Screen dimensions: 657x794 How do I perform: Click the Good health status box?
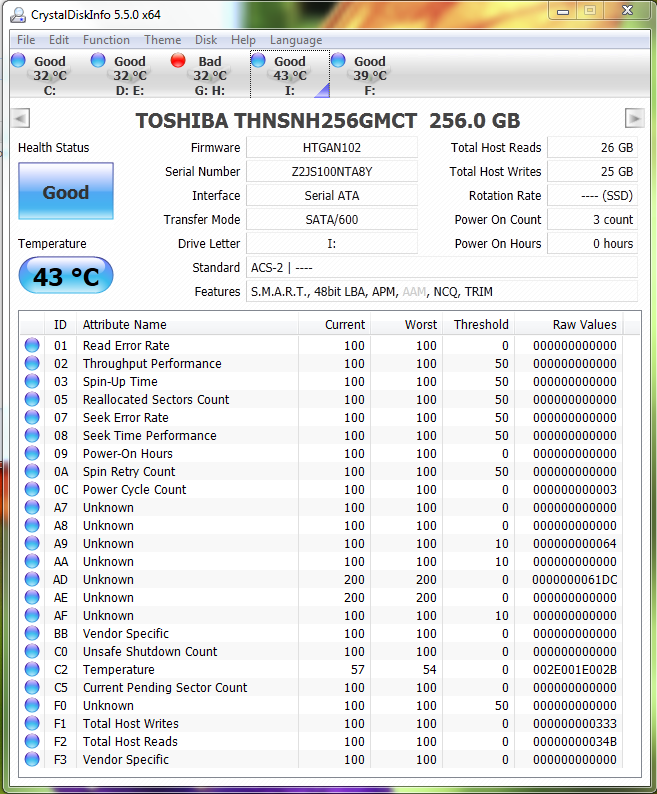coord(66,192)
